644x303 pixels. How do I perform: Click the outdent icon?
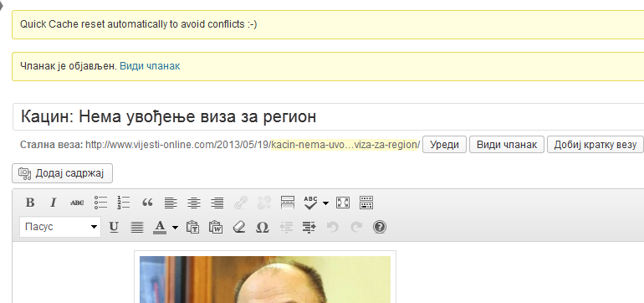pyautogui.click(x=286, y=227)
